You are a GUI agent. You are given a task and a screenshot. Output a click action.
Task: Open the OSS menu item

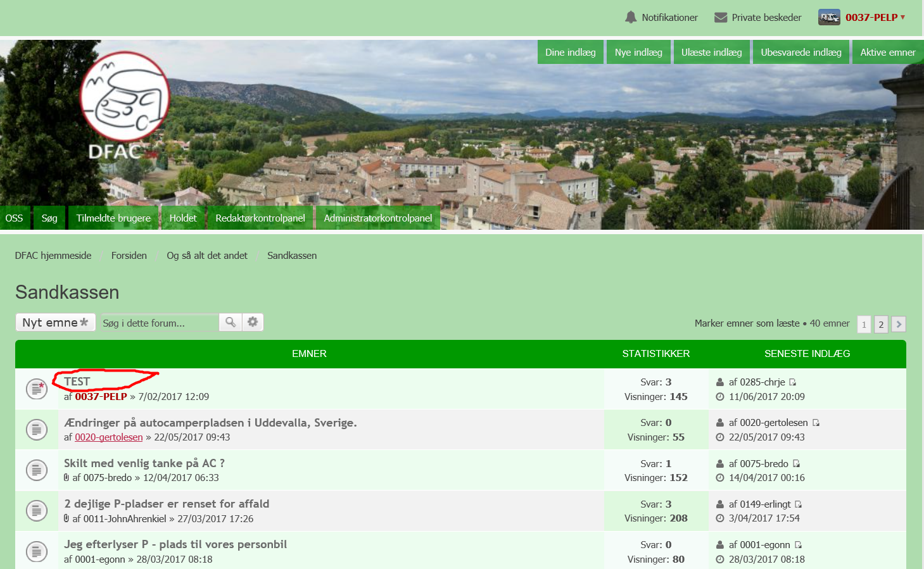pos(14,218)
